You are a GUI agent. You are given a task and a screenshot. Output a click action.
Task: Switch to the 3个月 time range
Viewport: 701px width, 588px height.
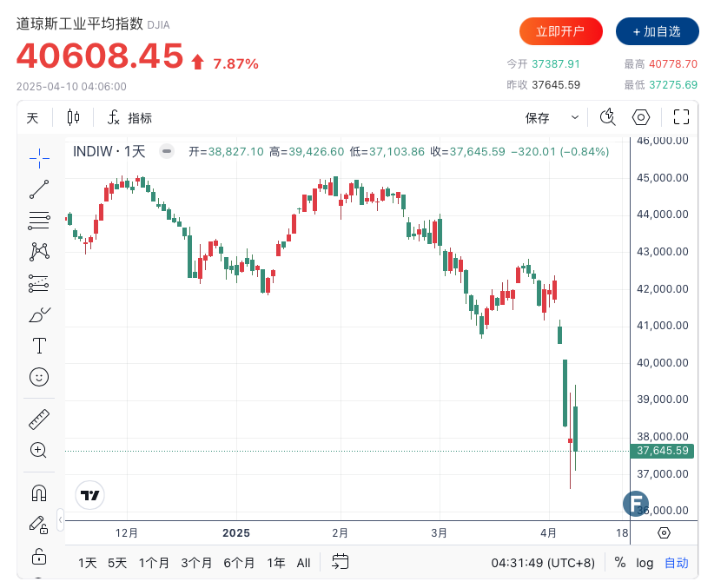196,562
